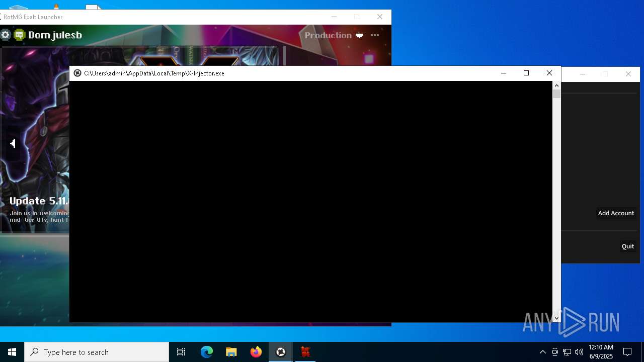Close the dark window behind the console
This screenshot has height=362, width=644.
coord(628,74)
